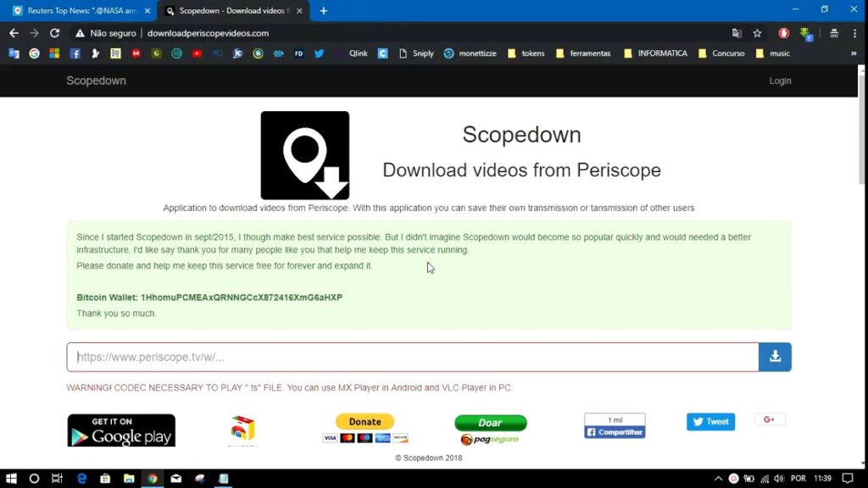Open the Sniply bookmark
Image resolution: width=868 pixels, height=488 pixels.
(416, 53)
